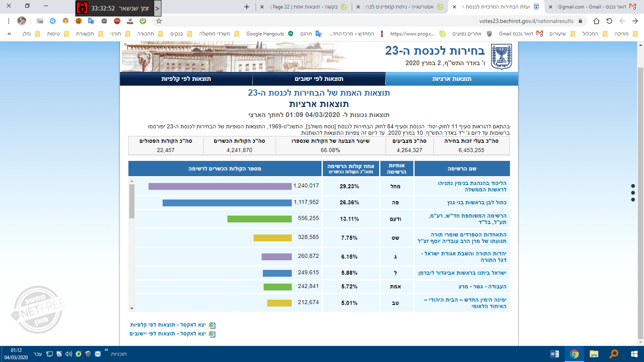Open the https://www.prog.c... bookmark
Screen dimensions: 644x362
(418, 34)
